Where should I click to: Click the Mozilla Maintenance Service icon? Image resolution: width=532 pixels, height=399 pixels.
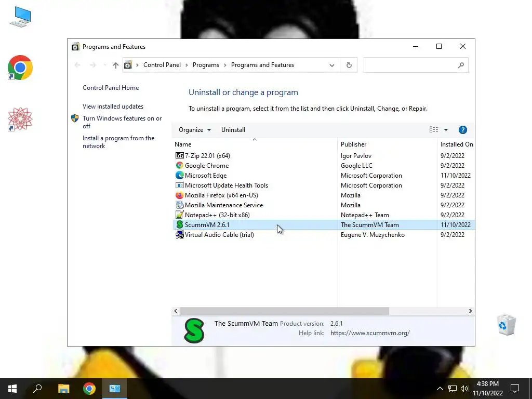point(179,205)
